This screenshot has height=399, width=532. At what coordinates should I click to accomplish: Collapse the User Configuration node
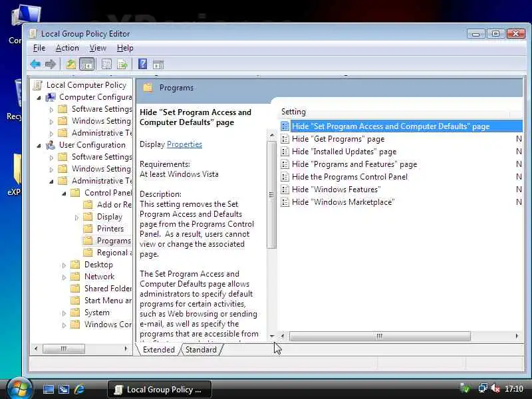coord(39,146)
